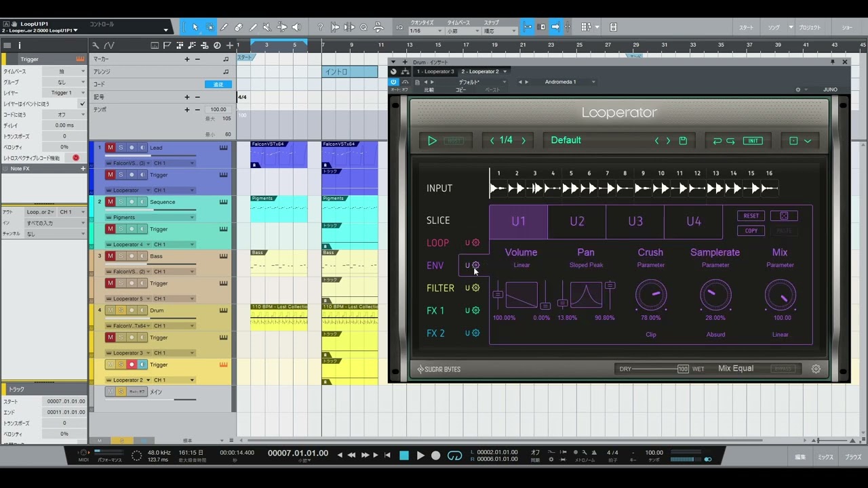The image size is (868, 488).
Task: Toggle 'レイヤーはイベントに従う' checkbox
Action: (82, 104)
